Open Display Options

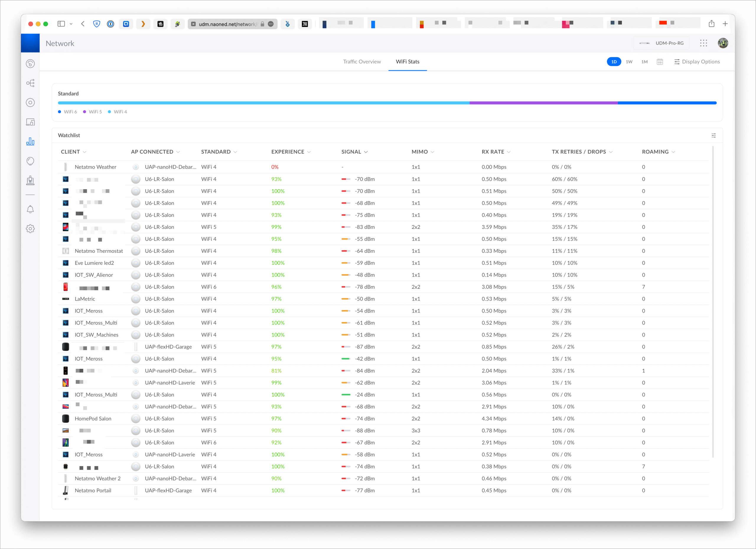[x=697, y=62]
